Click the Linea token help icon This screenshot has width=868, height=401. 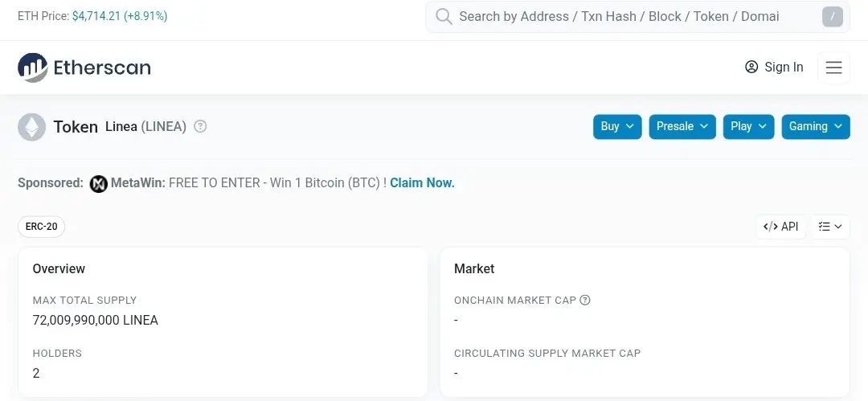click(x=200, y=126)
